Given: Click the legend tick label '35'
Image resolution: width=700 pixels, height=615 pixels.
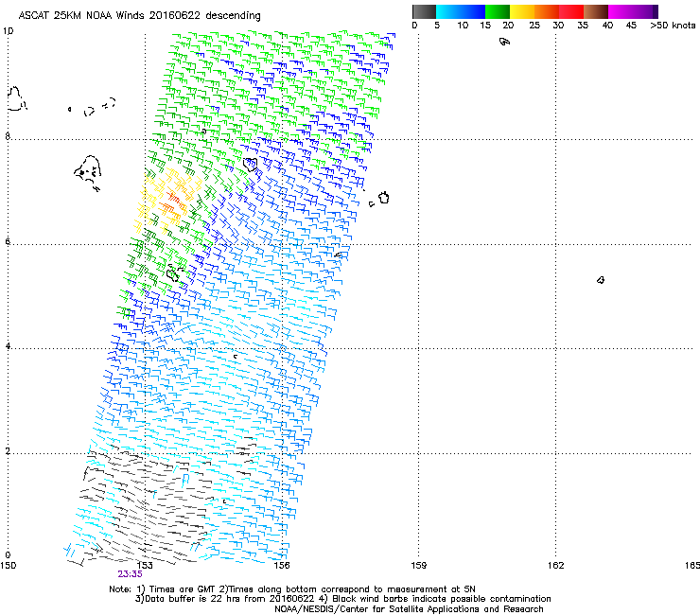Looking at the screenshot, I should coord(583,26).
